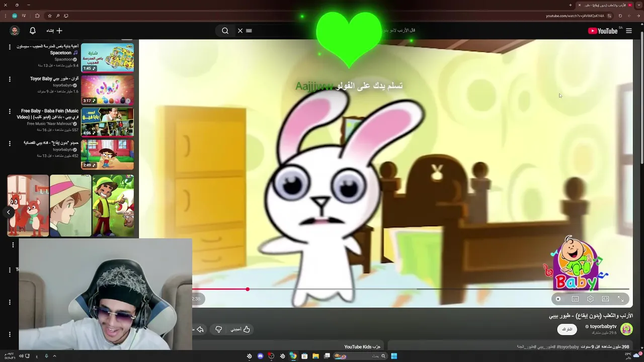Open options menu for Spacetoon video
The height and width of the screenshot is (362, 644).
coord(9,47)
